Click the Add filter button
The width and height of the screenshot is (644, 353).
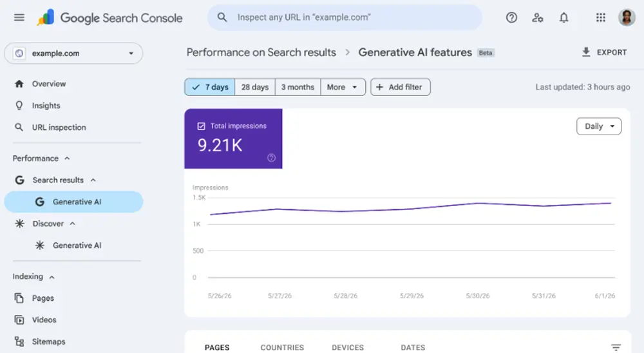(401, 87)
